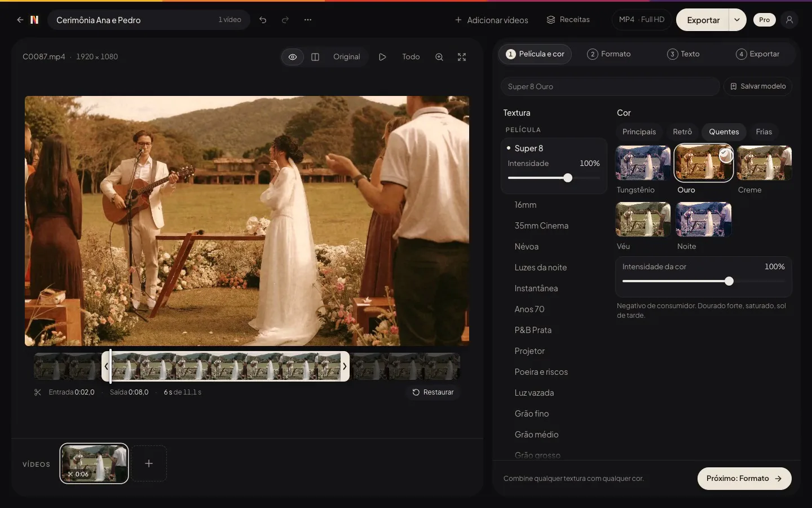This screenshot has width=812, height=508.
Task: Click Adicionar vídeos
Action: point(492,20)
